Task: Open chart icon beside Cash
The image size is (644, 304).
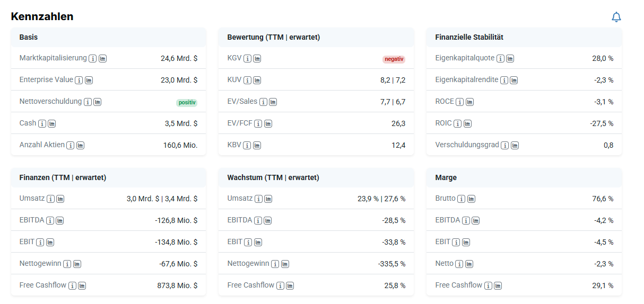Action: [51, 123]
